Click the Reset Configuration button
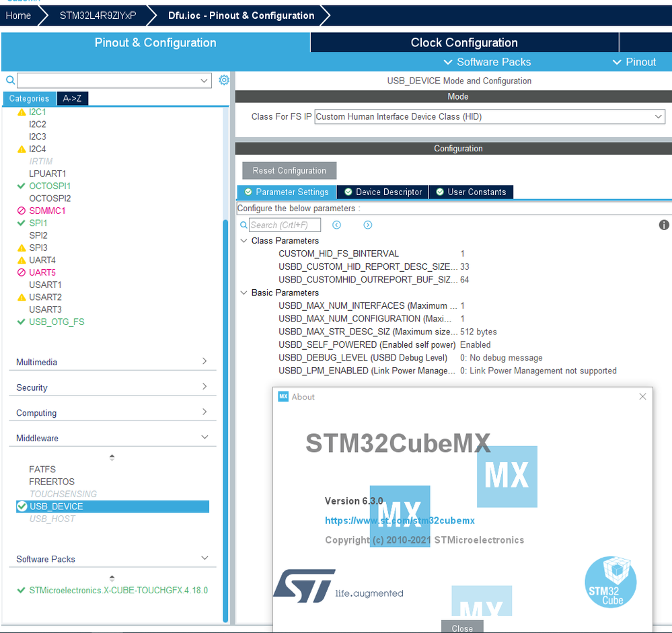 click(289, 171)
